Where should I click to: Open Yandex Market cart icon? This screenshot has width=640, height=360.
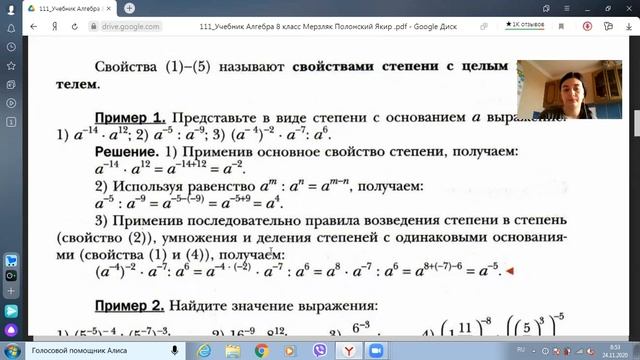[11, 260]
